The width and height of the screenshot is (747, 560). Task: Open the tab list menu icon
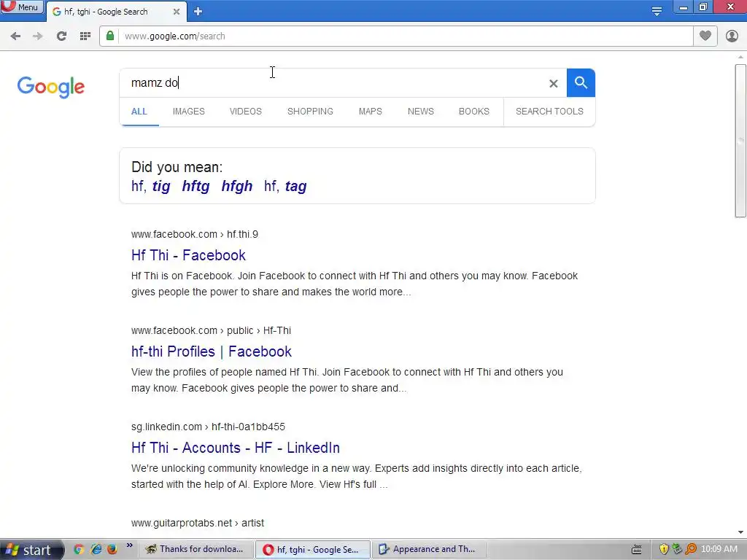click(x=657, y=11)
